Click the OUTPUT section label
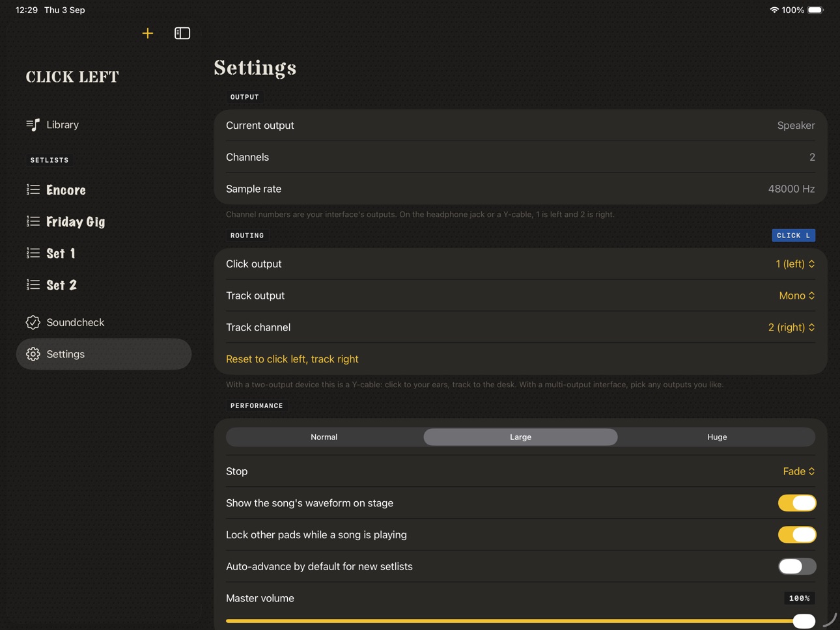Screen dimensions: 840x630 (245, 97)
